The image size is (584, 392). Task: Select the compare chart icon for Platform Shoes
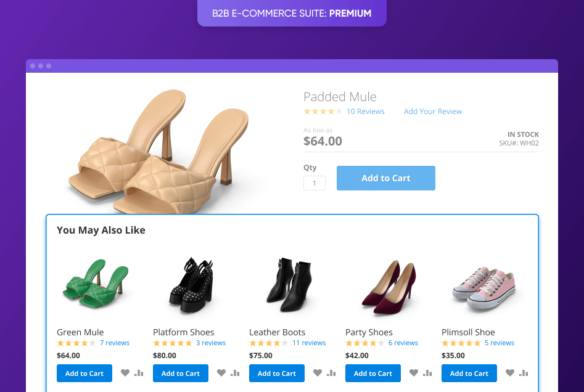tap(235, 373)
